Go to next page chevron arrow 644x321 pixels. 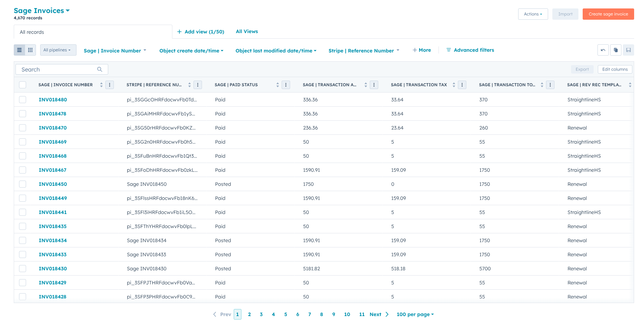click(x=387, y=314)
